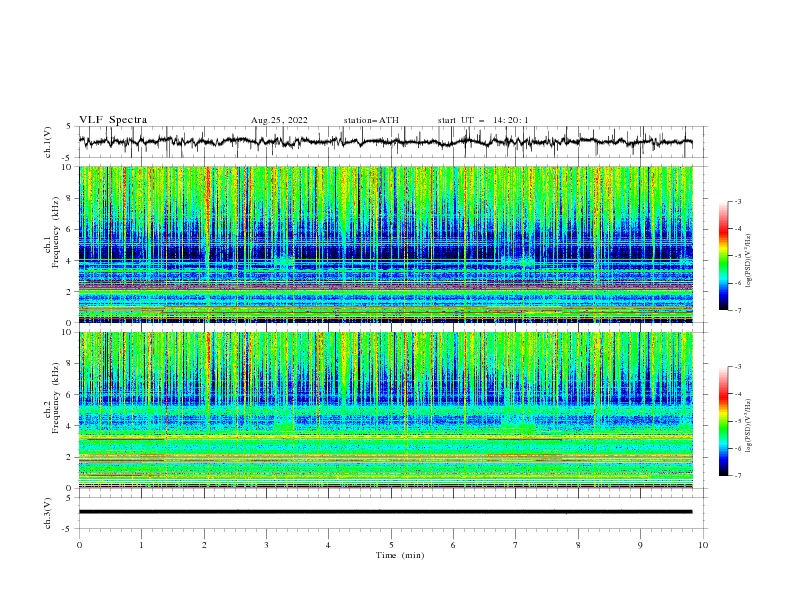Click the time axis tick label "5"

(x=391, y=545)
